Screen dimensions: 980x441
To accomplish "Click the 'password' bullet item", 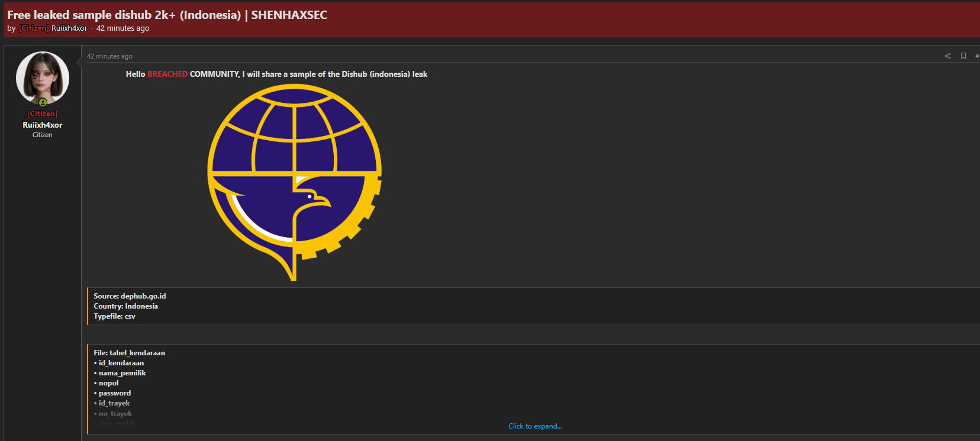I will (112, 393).
